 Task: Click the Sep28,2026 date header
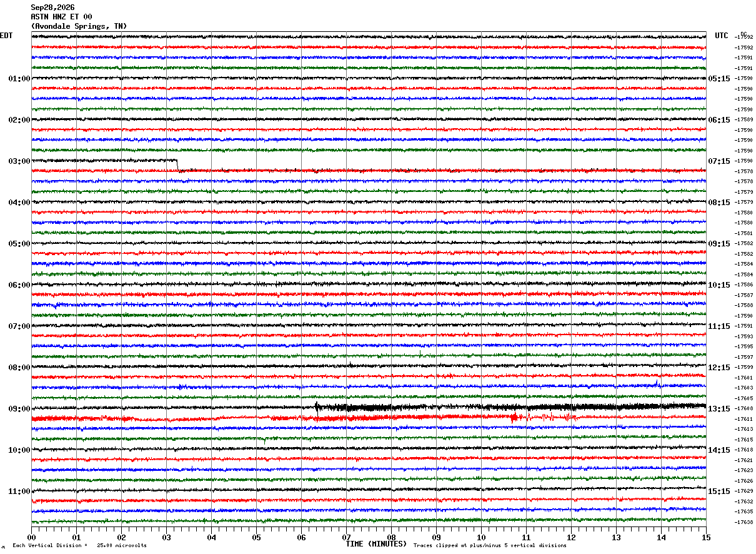[52, 8]
